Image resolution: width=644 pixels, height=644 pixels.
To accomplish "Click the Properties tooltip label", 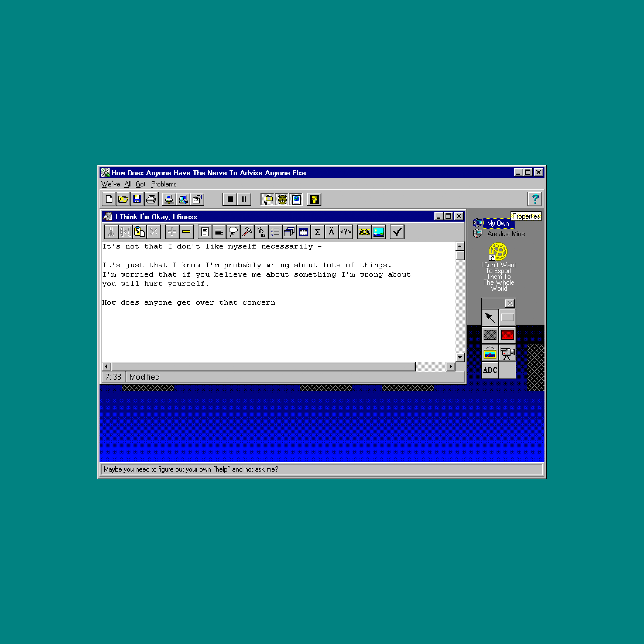I will click(x=526, y=216).
